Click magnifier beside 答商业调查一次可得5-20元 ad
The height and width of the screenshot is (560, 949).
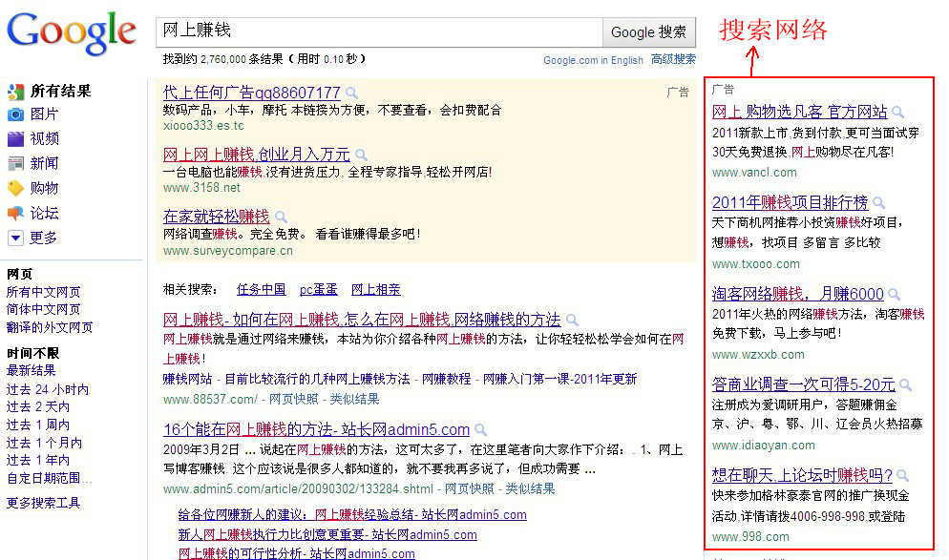tap(905, 384)
